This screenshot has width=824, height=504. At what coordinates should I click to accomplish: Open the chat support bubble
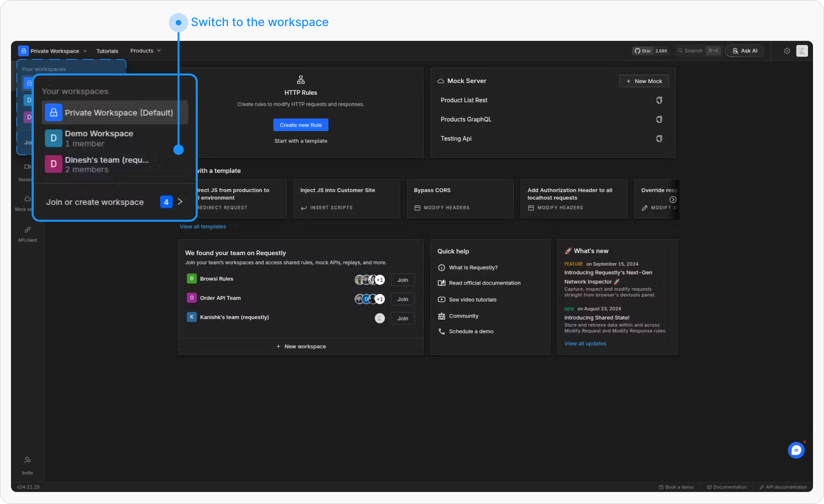(796, 450)
